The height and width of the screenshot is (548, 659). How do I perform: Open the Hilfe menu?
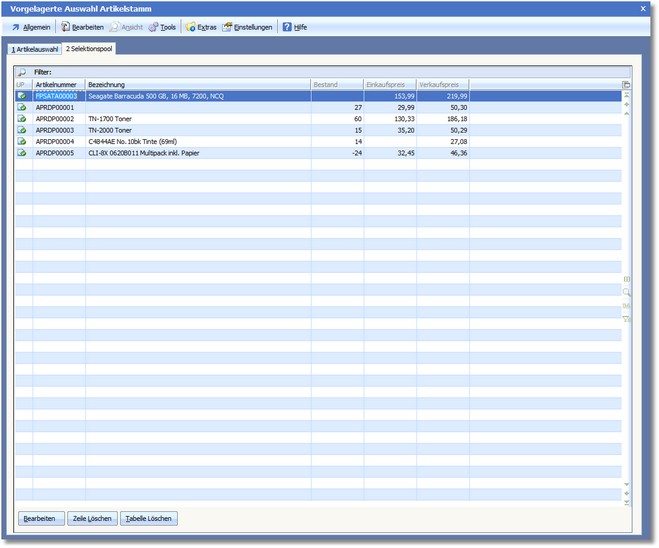click(x=294, y=27)
